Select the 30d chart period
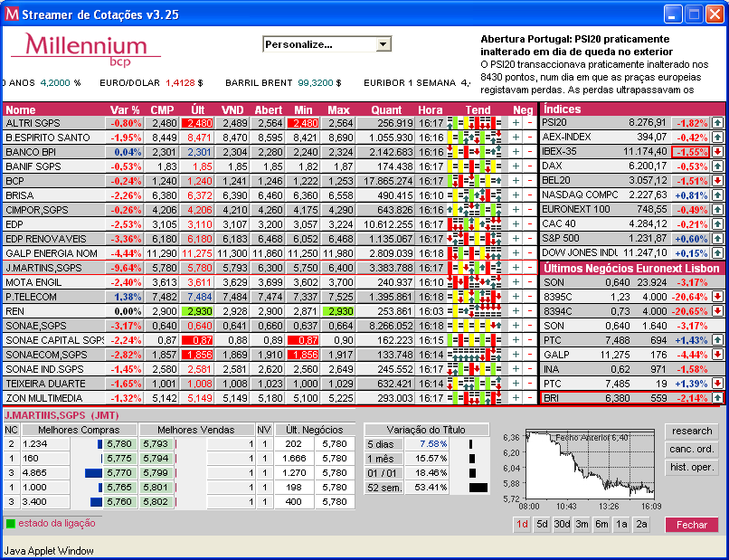This screenshot has height=560, width=729. [x=562, y=524]
